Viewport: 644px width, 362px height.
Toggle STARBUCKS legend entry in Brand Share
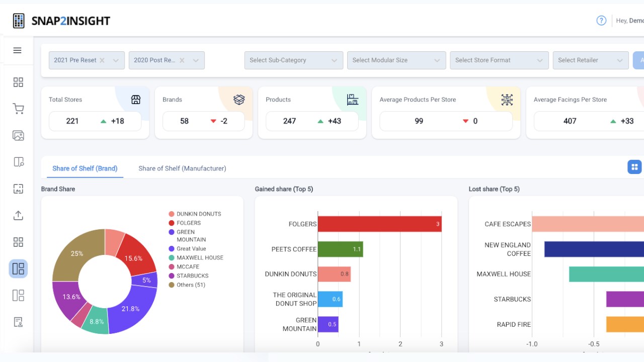click(189, 276)
